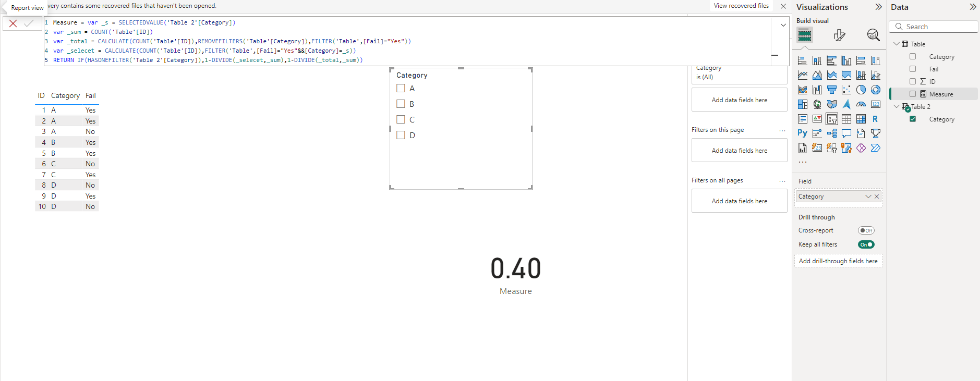
Task: Select the clustered bar chart visual
Action: pyautogui.click(x=832, y=60)
